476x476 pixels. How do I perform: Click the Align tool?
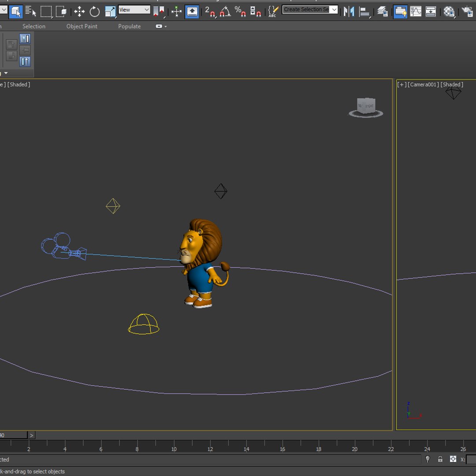(364, 11)
